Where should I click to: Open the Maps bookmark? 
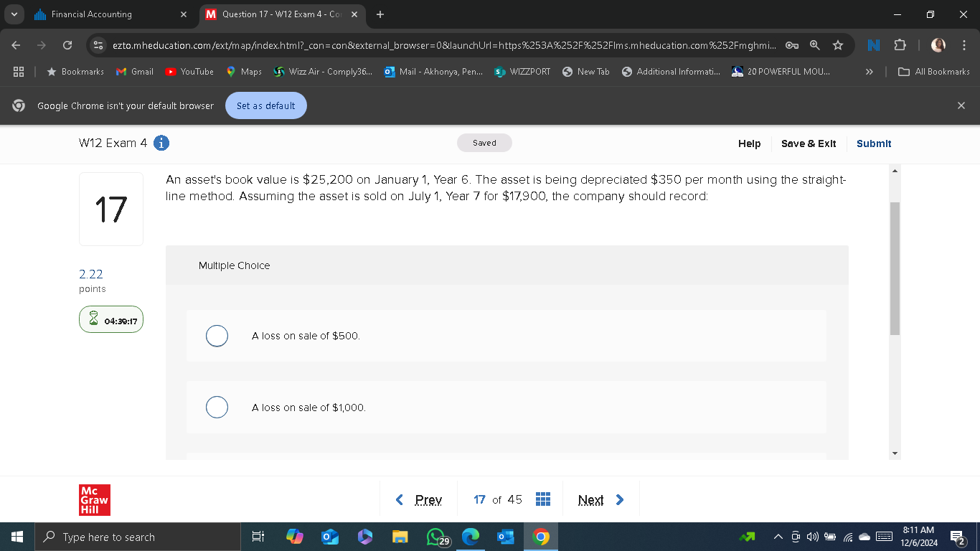point(244,72)
